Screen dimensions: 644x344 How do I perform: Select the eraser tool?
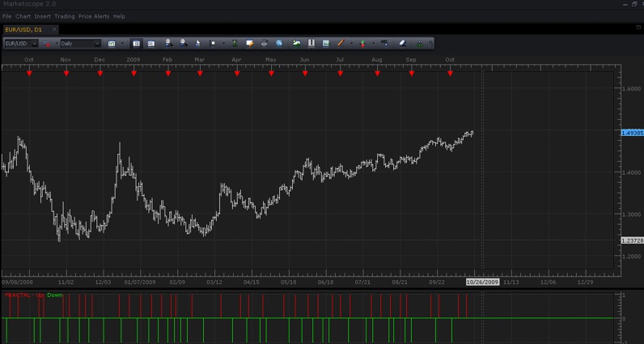[x=403, y=43]
